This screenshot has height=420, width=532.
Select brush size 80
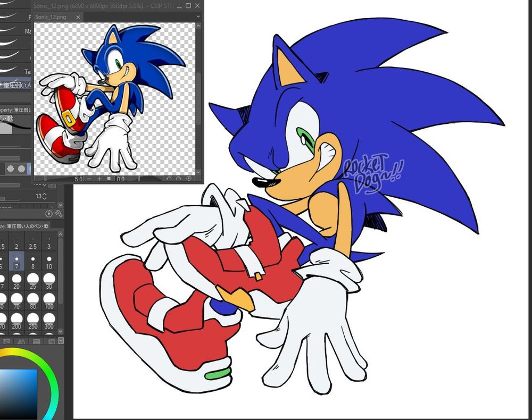[x=33, y=301]
